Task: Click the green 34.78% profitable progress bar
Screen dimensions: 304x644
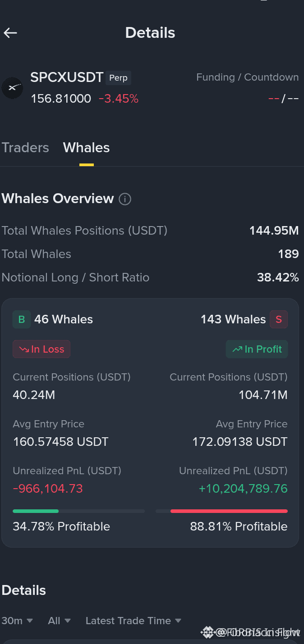Action: click(x=36, y=511)
